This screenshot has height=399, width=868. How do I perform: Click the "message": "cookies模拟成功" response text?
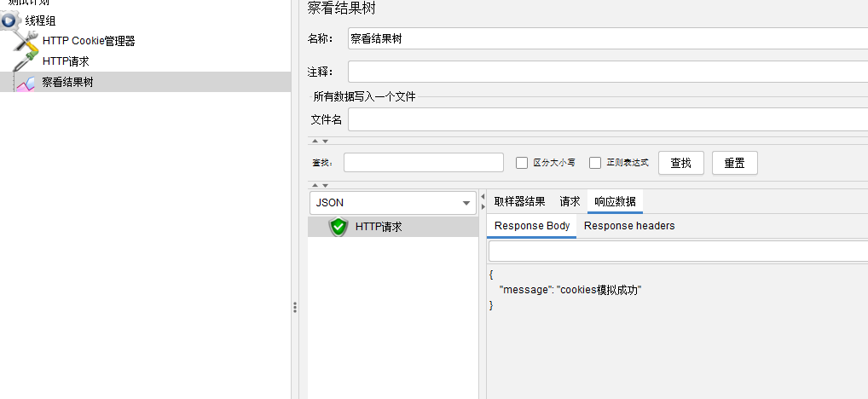tap(570, 289)
